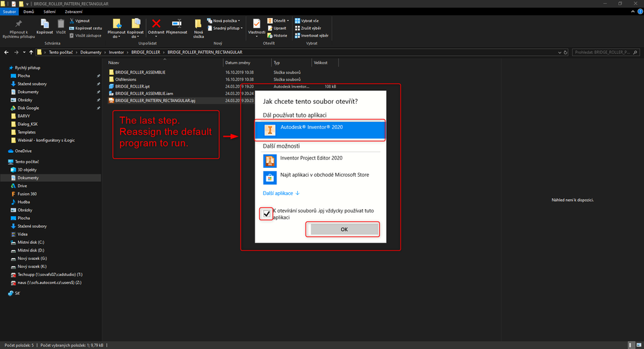Open Fusion 360 in navigation pane
The height and width of the screenshot is (349, 644).
pos(26,194)
